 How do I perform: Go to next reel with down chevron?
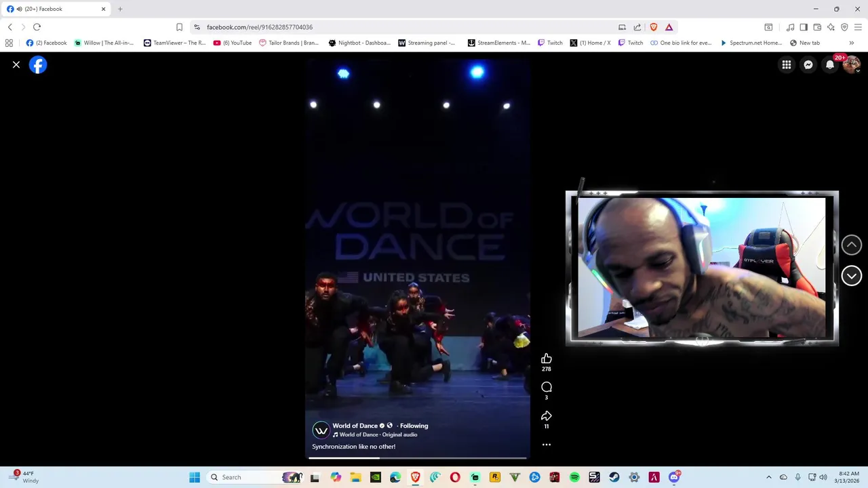click(852, 275)
